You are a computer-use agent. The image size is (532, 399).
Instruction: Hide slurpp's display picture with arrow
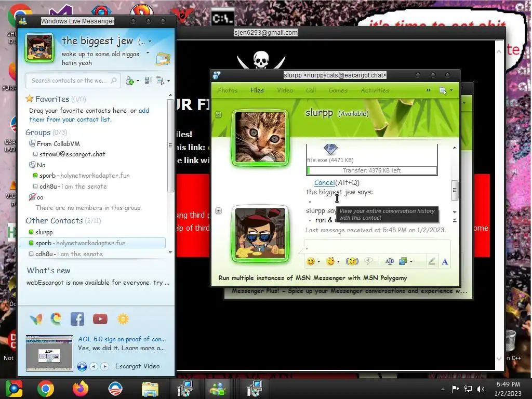[x=219, y=114]
